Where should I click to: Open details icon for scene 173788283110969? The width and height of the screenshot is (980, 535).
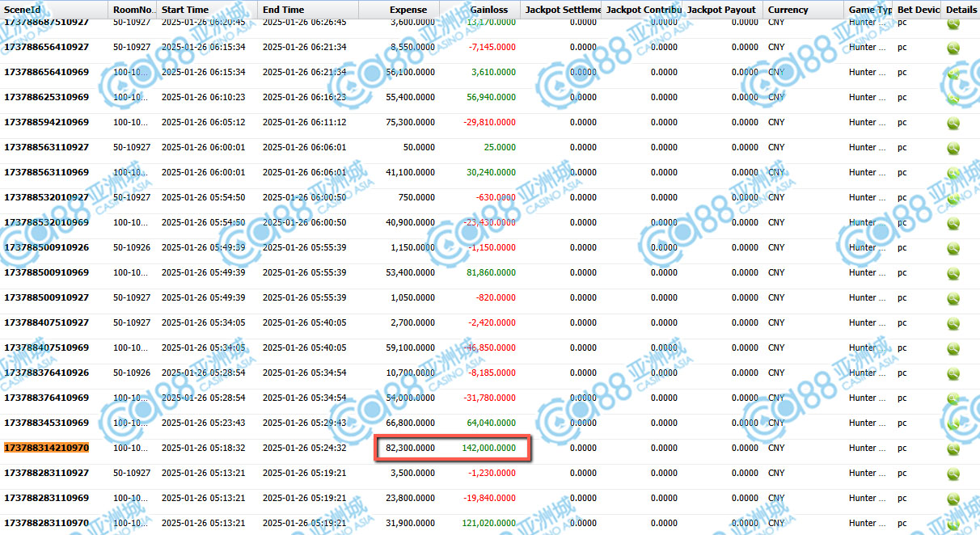point(953,499)
